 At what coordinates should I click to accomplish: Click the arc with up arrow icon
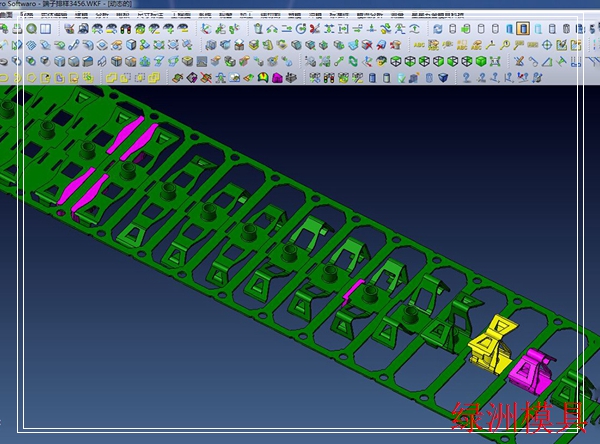(414, 29)
